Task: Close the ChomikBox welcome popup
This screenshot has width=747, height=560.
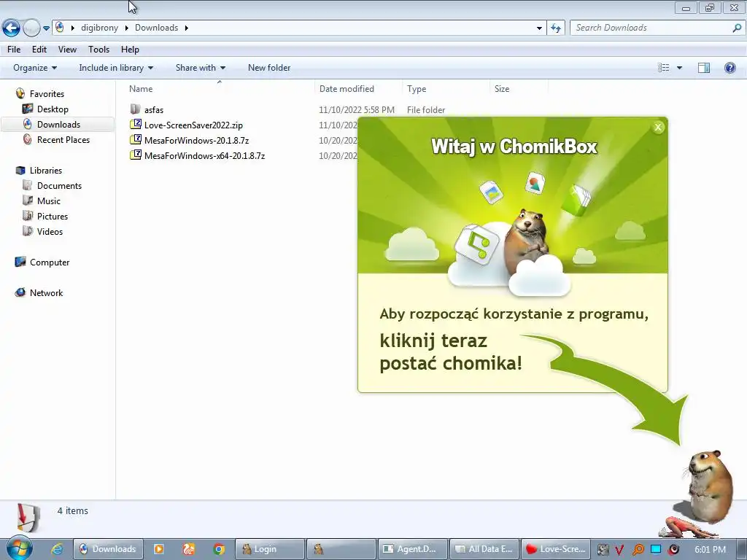Action: (658, 127)
